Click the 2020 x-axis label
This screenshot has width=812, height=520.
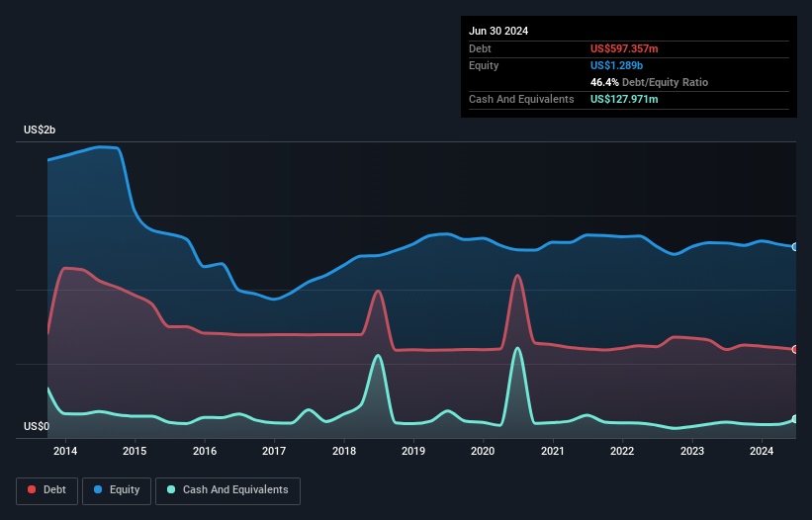tap(483, 451)
